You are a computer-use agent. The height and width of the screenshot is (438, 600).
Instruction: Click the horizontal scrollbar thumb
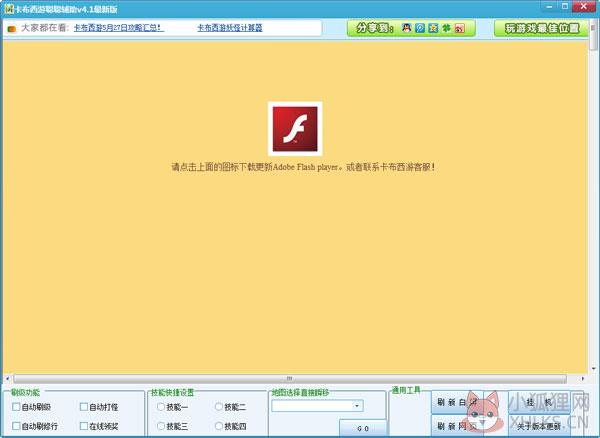point(290,379)
